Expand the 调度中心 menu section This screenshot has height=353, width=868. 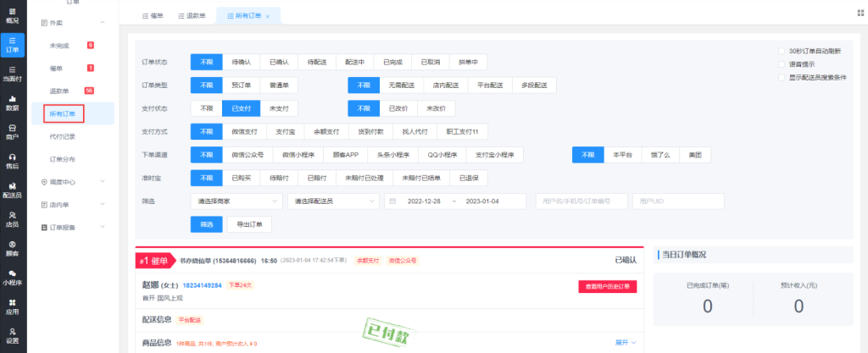(x=76, y=181)
